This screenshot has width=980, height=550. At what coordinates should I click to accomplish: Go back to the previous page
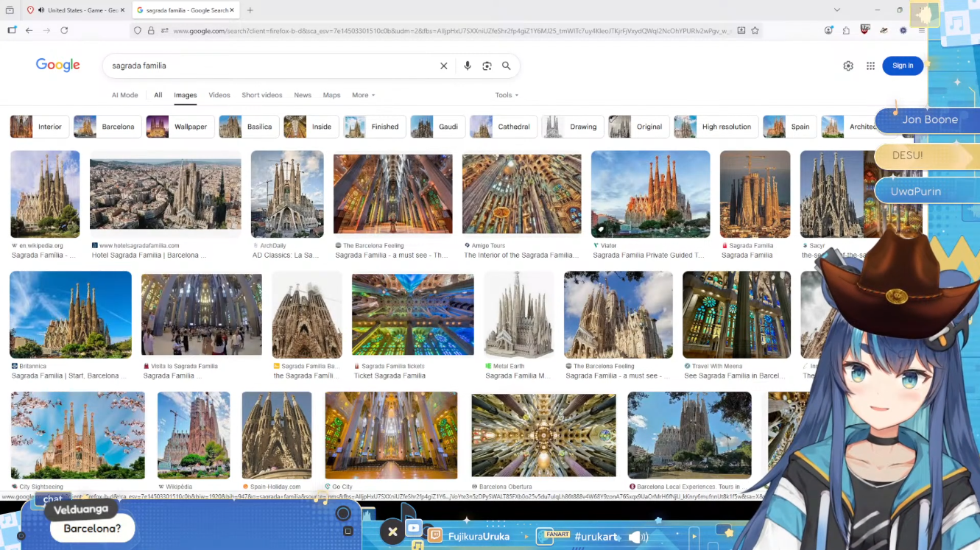click(x=29, y=30)
